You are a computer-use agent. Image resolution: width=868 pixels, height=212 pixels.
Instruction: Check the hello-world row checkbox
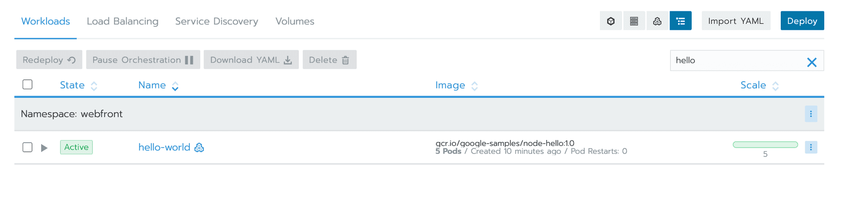tap(28, 147)
